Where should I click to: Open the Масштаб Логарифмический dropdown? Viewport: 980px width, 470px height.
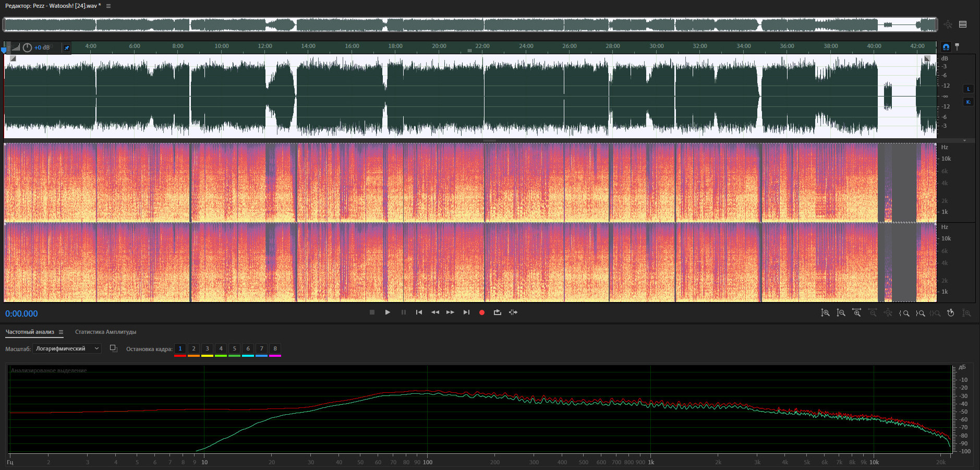[67, 348]
